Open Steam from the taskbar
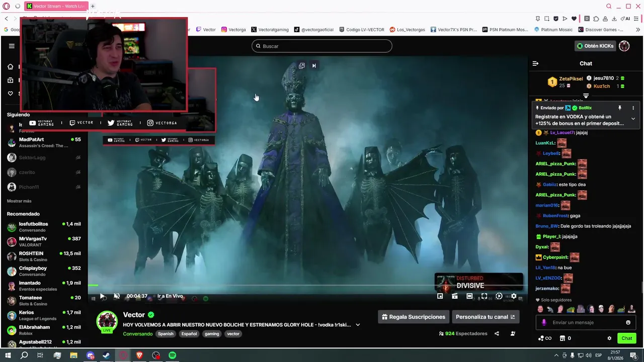Image resolution: width=644 pixels, height=362 pixels. pos(107,355)
